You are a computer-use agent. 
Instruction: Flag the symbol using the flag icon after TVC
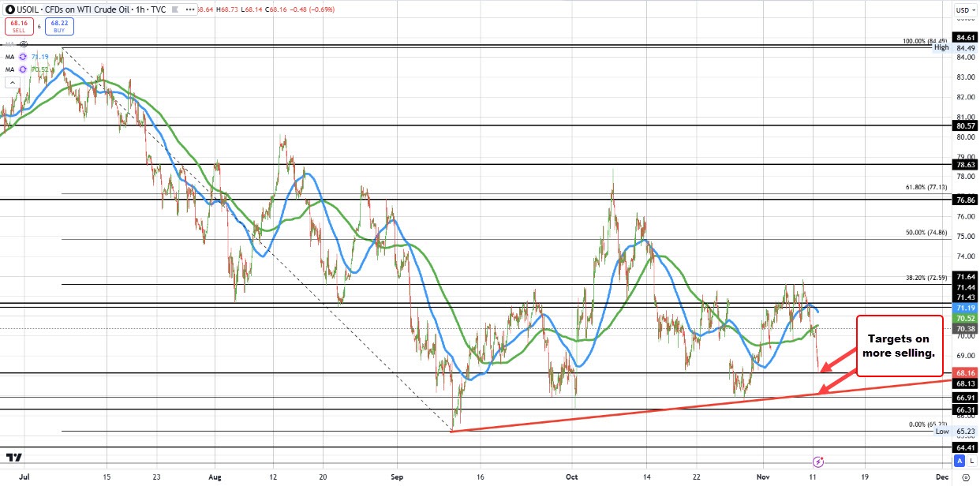[175, 9]
